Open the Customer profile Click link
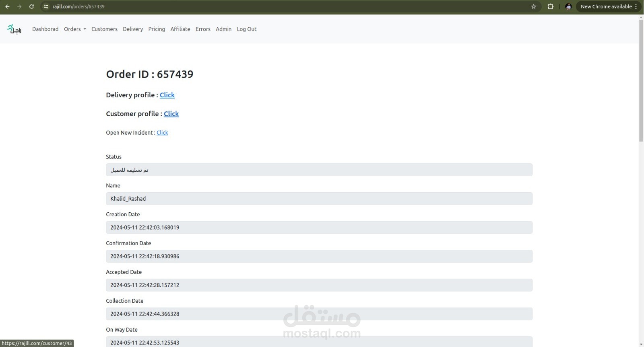 [x=171, y=114]
